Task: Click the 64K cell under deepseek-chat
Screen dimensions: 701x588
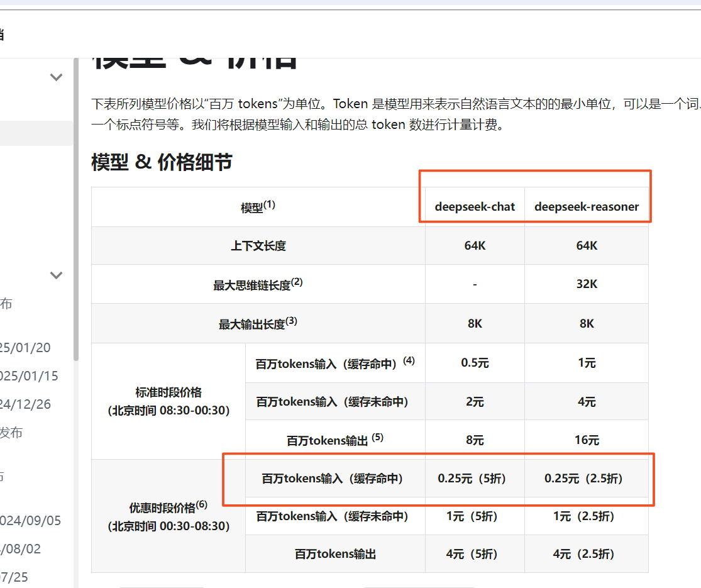Action: 475,245
